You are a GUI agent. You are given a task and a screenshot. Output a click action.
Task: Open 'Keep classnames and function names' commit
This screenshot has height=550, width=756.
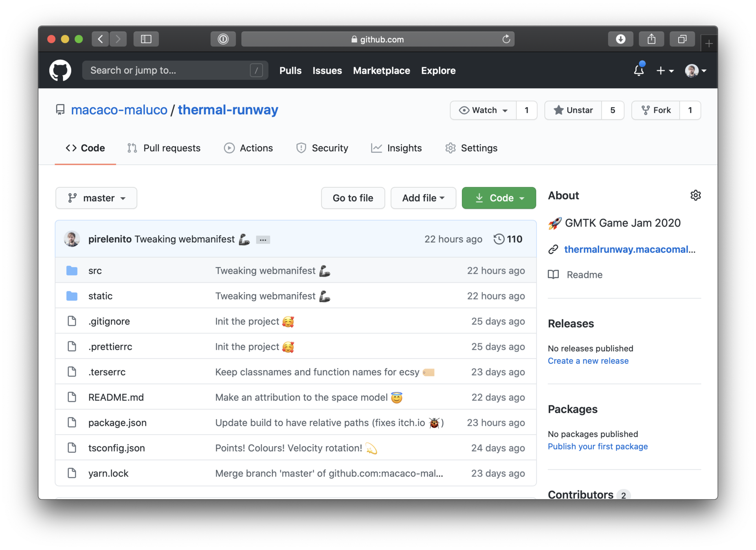coord(325,372)
